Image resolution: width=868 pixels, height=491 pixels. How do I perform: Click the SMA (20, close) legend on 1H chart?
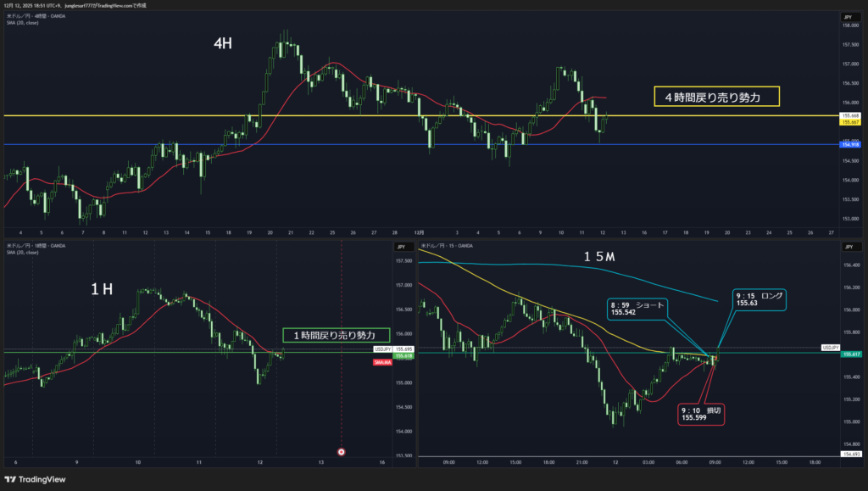23,253
